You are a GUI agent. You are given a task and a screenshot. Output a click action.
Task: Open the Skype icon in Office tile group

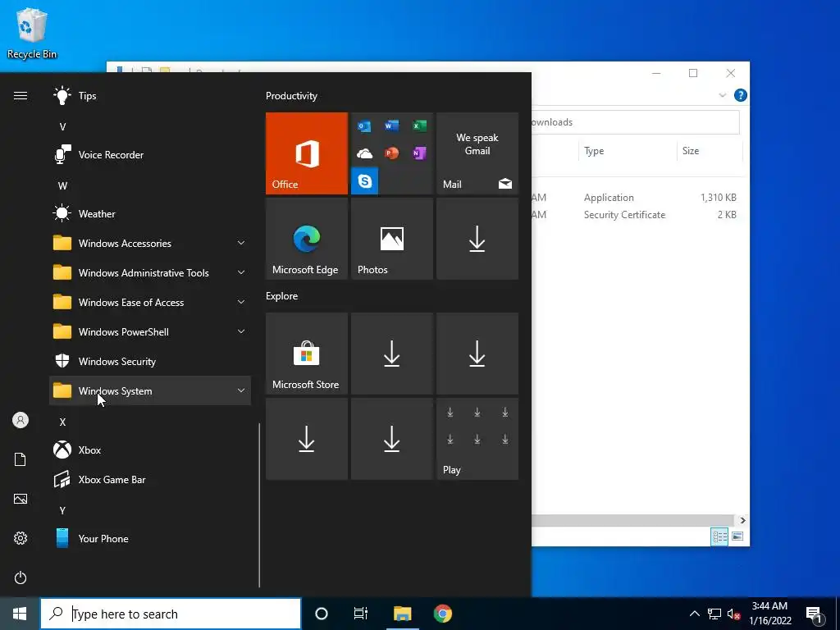(365, 181)
